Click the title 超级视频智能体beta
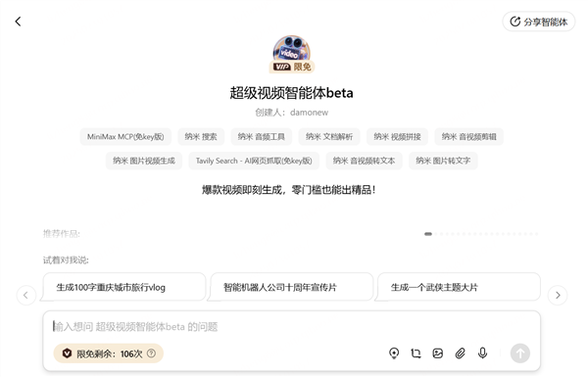 (x=291, y=93)
